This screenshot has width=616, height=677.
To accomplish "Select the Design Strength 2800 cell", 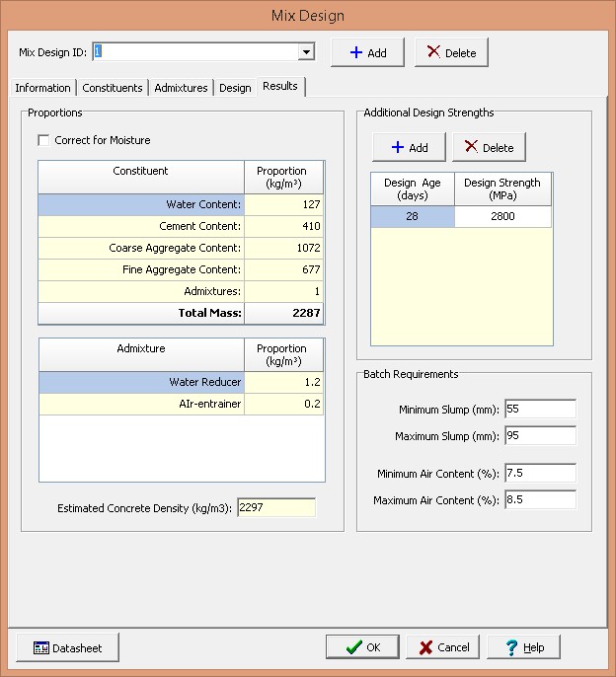I will (502, 216).
